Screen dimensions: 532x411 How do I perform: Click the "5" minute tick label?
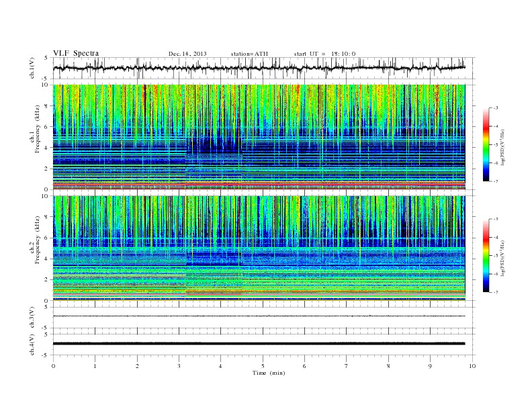point(263,366)
